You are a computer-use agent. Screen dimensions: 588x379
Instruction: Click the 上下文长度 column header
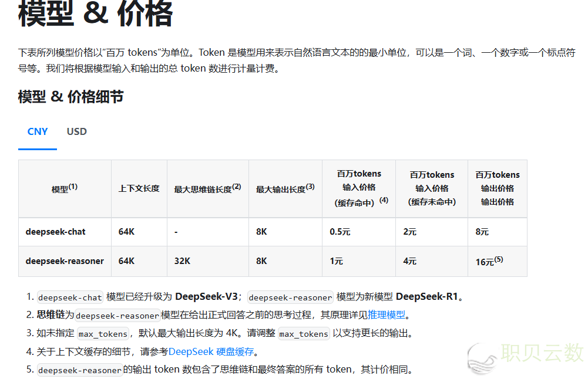click(139, 189)
